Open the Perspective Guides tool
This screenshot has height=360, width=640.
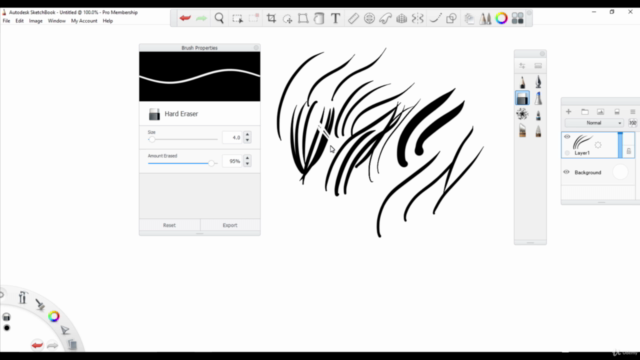coord(402,18)
